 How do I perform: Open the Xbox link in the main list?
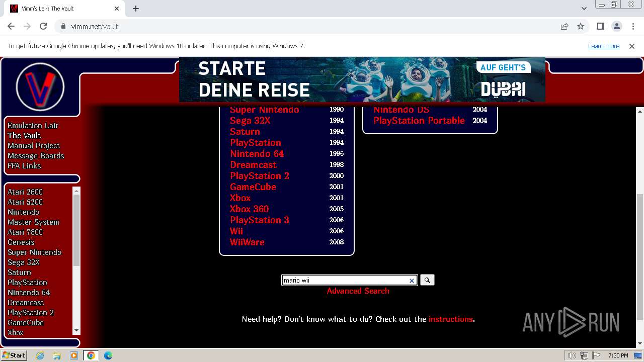tap(240, 198)
